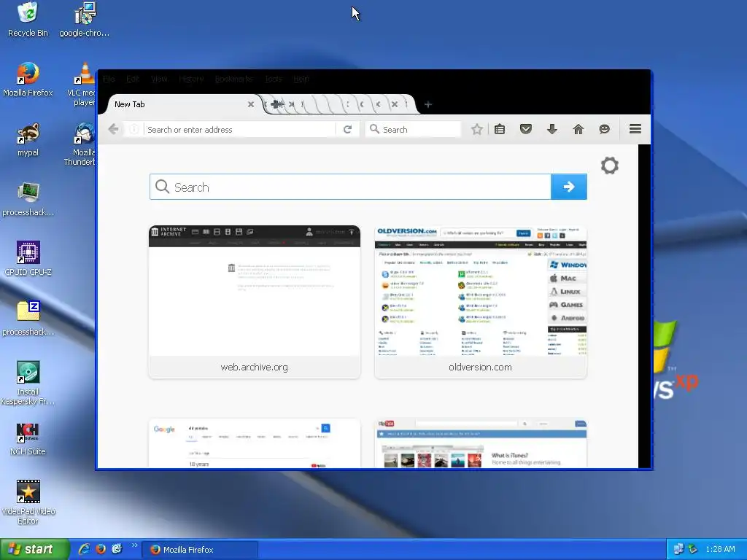Open the History menu

[191, 79]
